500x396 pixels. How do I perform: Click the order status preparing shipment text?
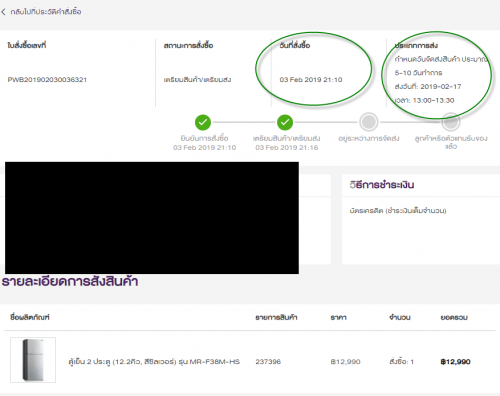197,80
